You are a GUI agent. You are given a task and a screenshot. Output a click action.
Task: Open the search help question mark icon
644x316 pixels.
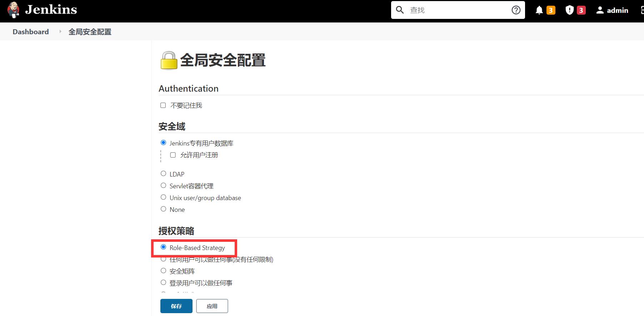(516, 10)
